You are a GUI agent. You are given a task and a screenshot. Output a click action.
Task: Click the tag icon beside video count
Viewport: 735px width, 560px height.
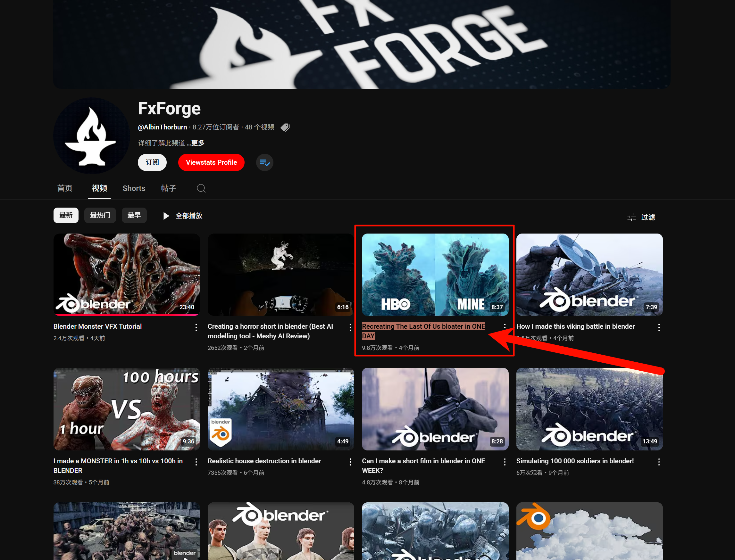point(285,127)
